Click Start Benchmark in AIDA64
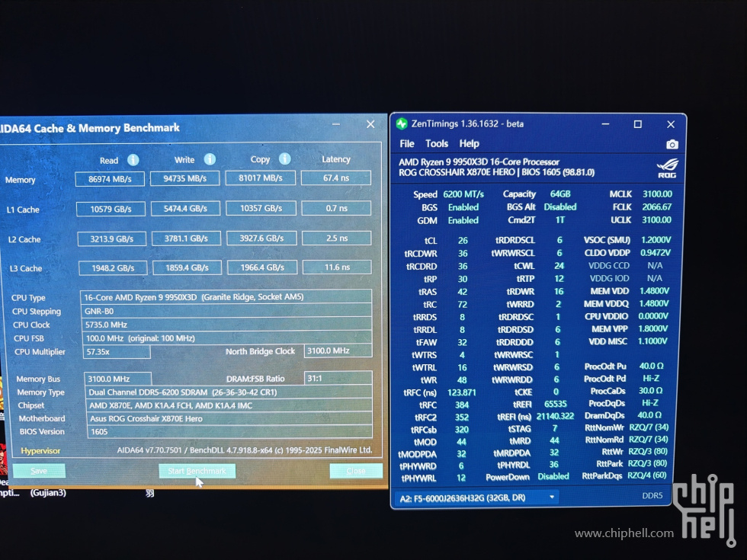 [197, 471]
